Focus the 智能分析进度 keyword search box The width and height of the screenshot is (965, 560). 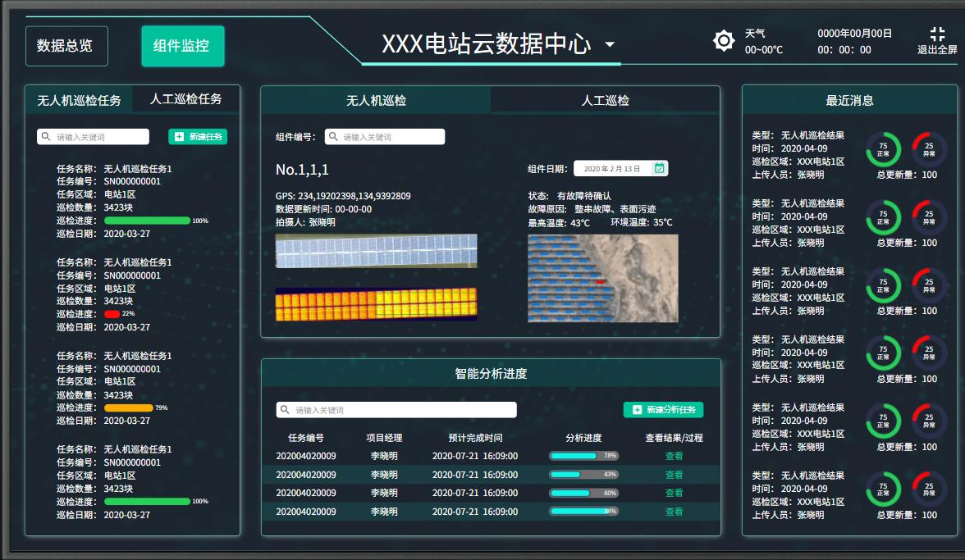point(396,410)
